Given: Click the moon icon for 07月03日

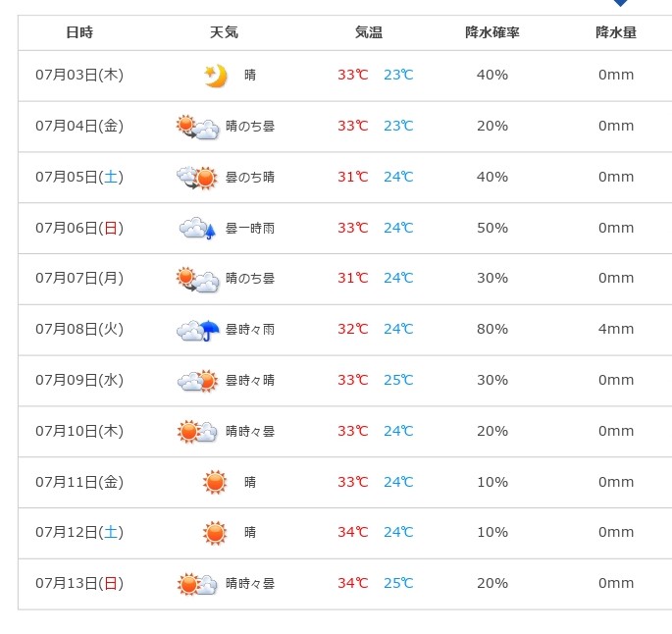Looking at the screenshot, I should click(215, 76).
